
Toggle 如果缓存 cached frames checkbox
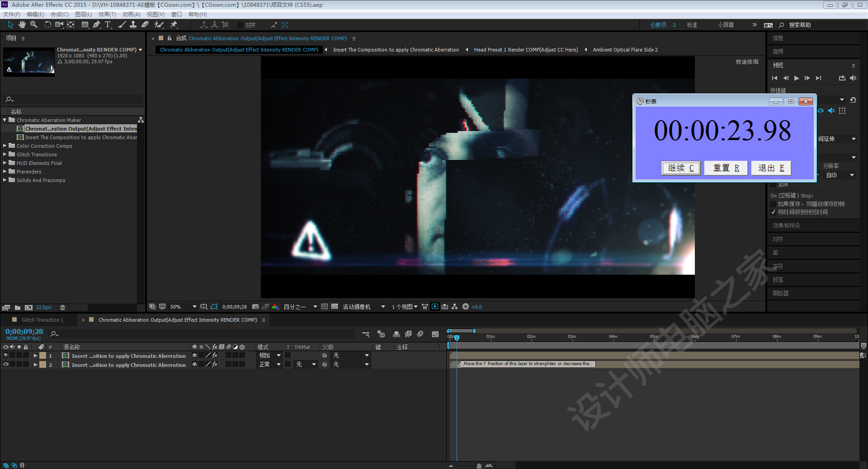[x=774, y=204]
